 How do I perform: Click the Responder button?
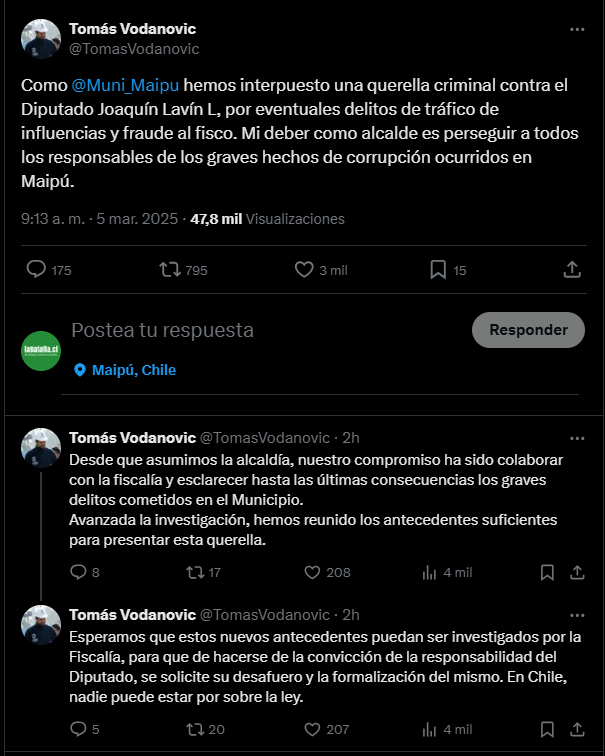tap(528, 330)
